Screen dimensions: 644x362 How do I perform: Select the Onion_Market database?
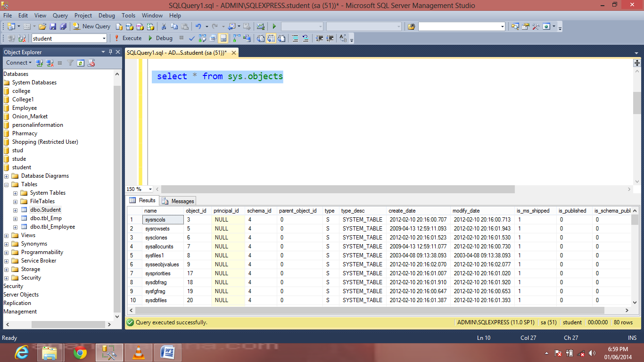(30, 116)
